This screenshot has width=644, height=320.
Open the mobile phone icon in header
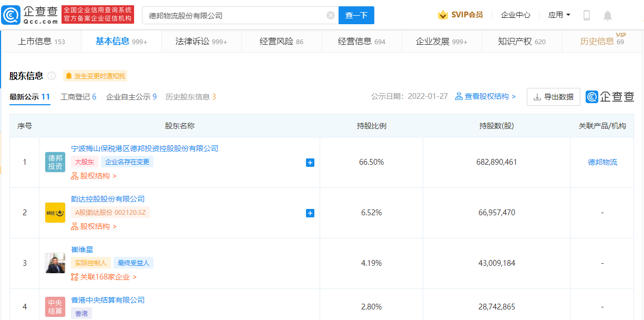587,15
